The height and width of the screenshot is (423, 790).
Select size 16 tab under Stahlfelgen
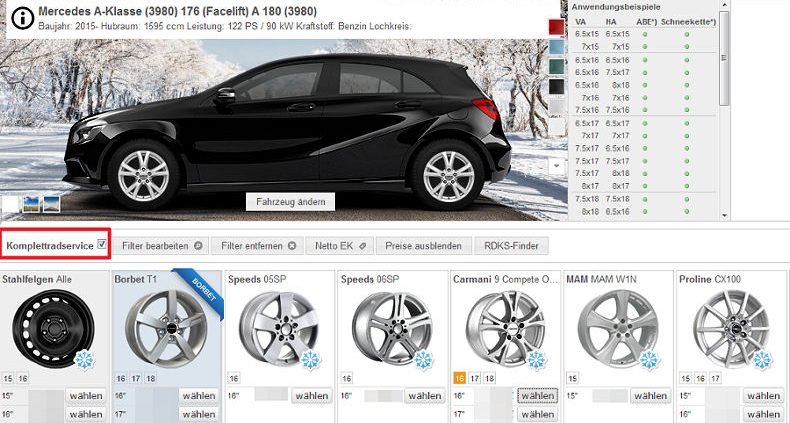23,378
